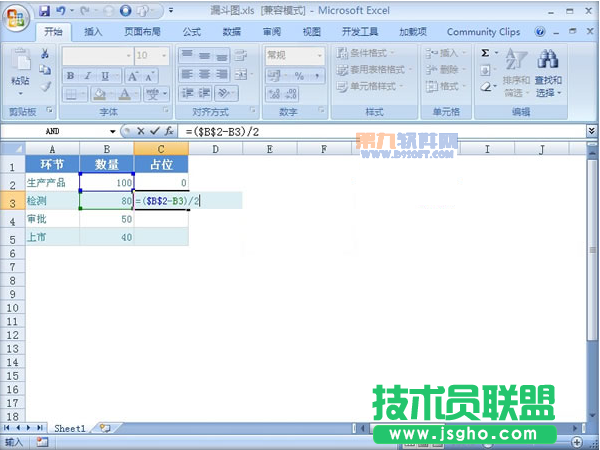
Task: Click 删除 delete cells button
Action: click(446, 70)
